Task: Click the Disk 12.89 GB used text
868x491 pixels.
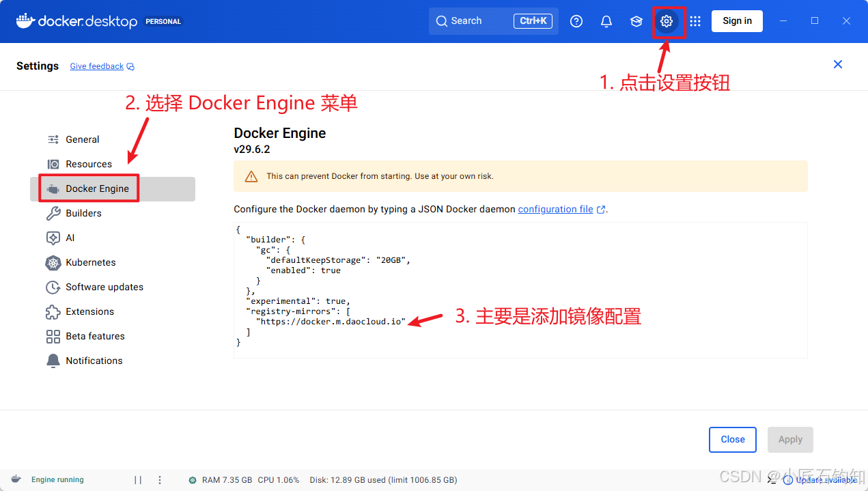Action: point(383,480)
